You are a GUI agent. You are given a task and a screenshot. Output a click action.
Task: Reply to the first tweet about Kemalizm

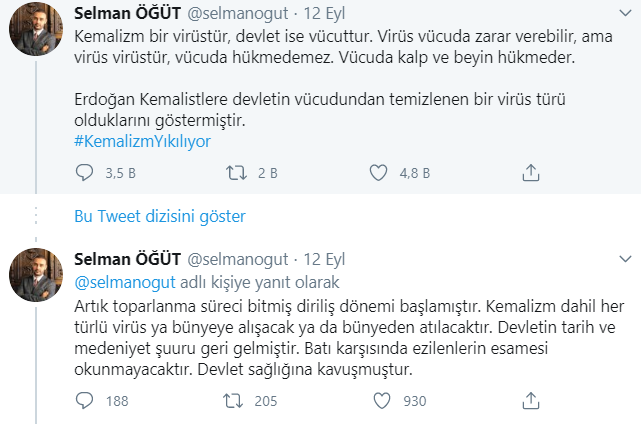(85, 173)
